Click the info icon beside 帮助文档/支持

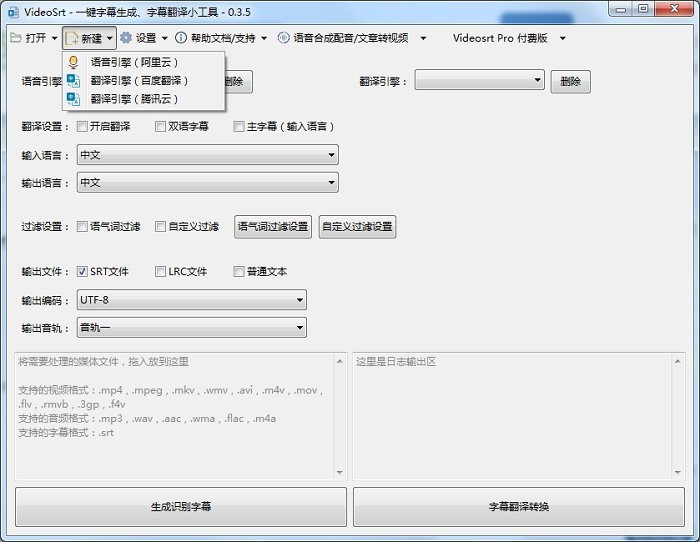point(181,38)
